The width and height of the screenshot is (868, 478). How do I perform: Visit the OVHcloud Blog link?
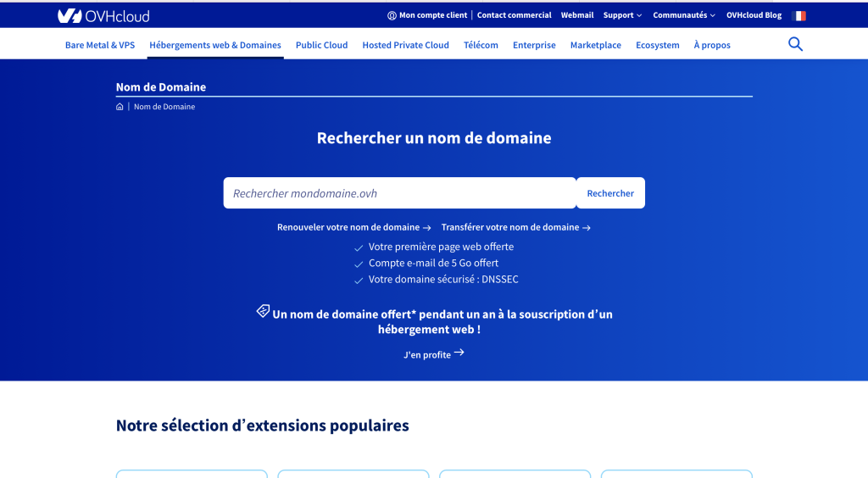tap(754, 15)
